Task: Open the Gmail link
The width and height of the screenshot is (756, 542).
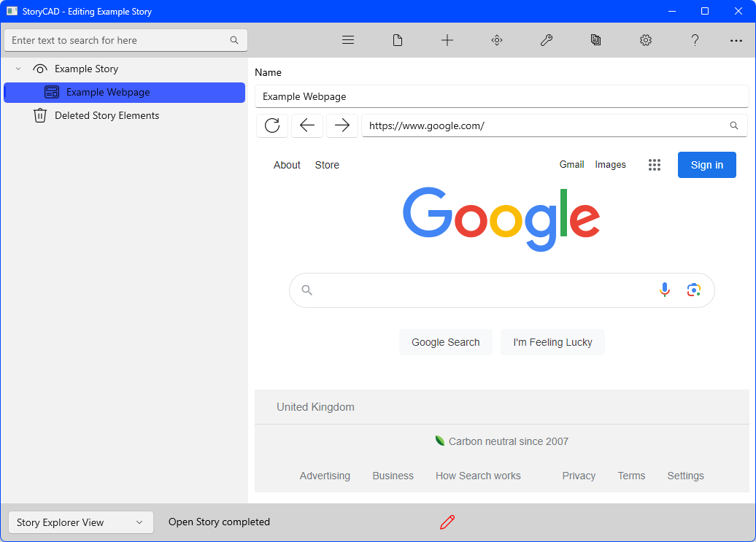Action: click(x=571, y=165)
